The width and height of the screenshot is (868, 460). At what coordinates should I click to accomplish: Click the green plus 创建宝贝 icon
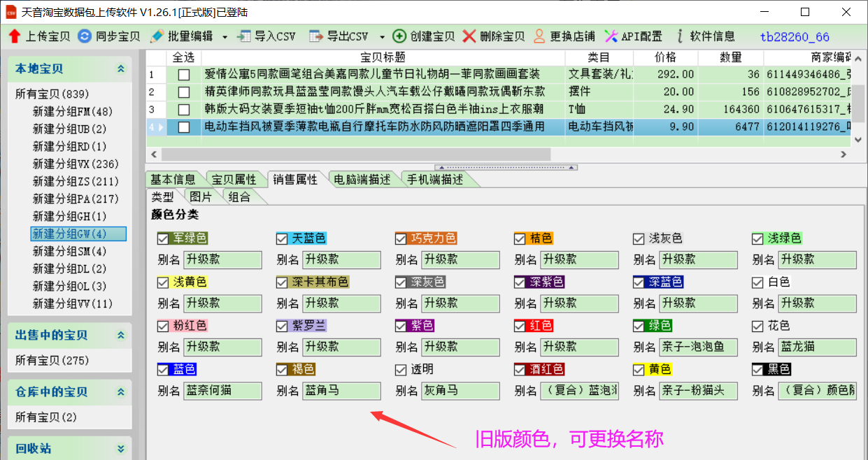[x=399, y=36]
